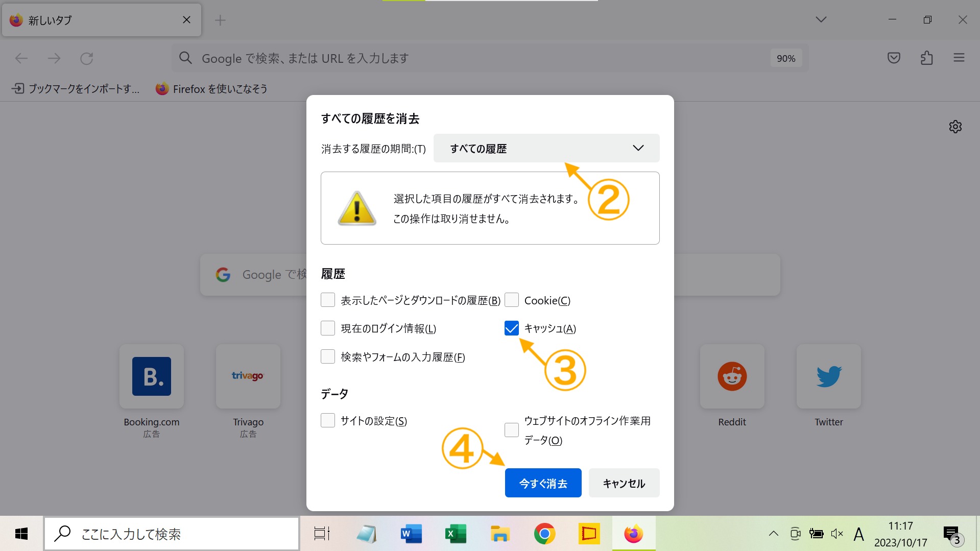Open the Booking.com shortcut tile

(x=152, y=376)
